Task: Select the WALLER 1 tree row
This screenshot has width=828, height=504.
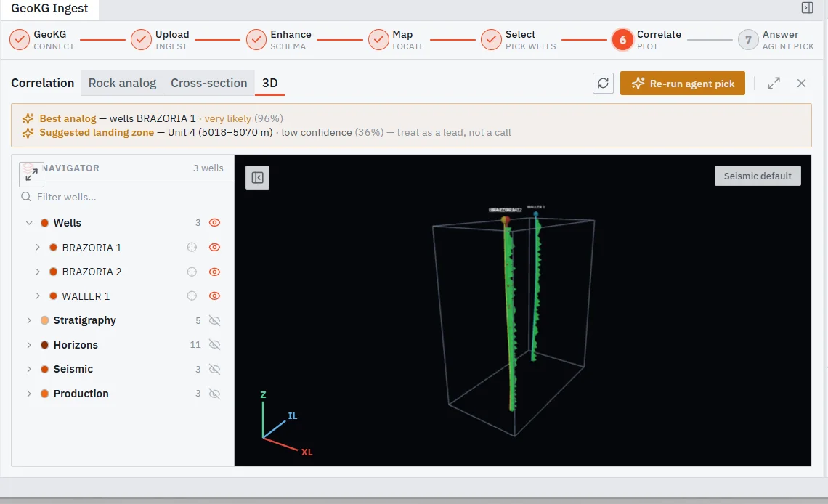Action: pos(123,296)
